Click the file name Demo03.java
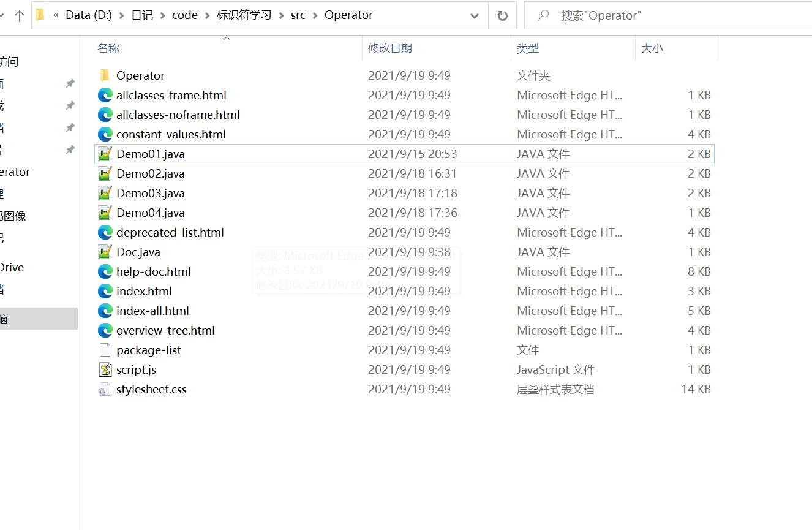 pyautogui.click(x=151, y=193)
